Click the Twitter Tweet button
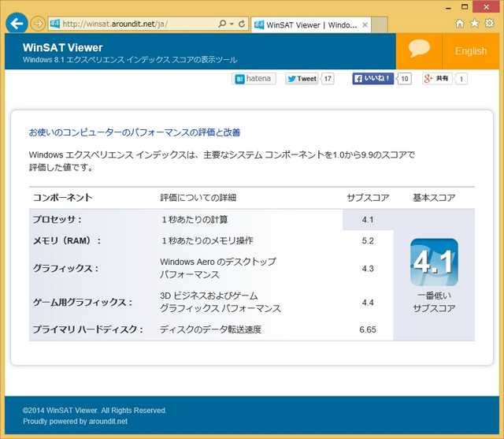Image resolution: width=504 pixels, height=439 pixels. point(302,79)
